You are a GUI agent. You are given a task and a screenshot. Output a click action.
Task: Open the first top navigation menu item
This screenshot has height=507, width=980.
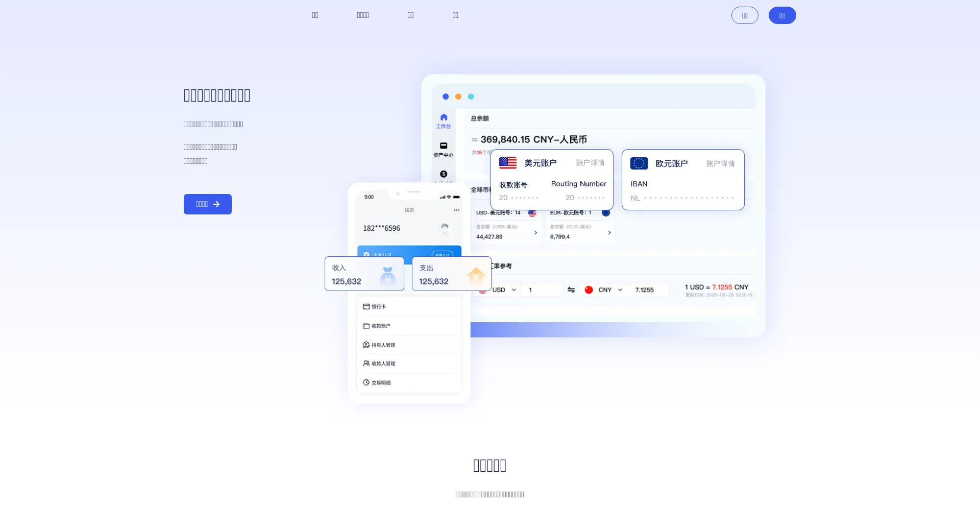tap(315, 15)
